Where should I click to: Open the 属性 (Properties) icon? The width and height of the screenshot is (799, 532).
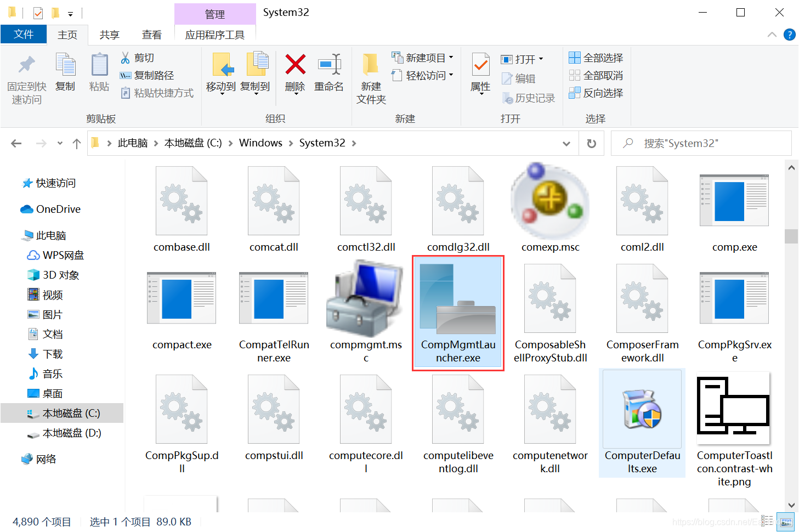pos(480,71)
